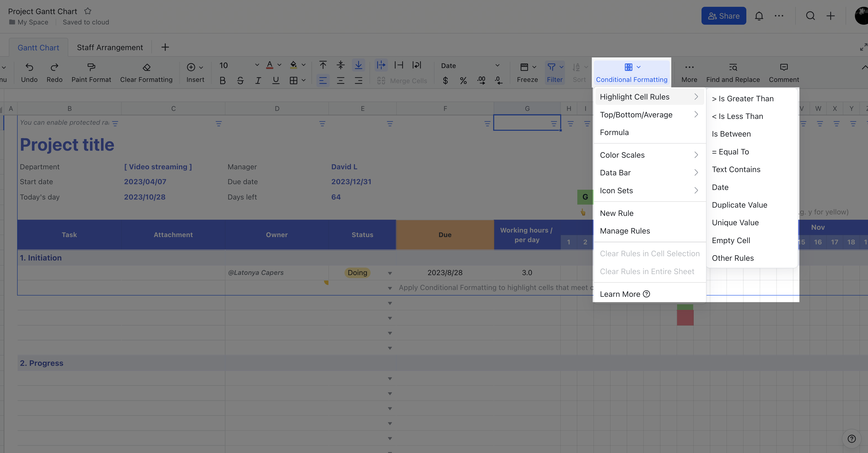
Task: Click the Merge Cells icon
Action: pyautogui.click(x=381, y=81)
